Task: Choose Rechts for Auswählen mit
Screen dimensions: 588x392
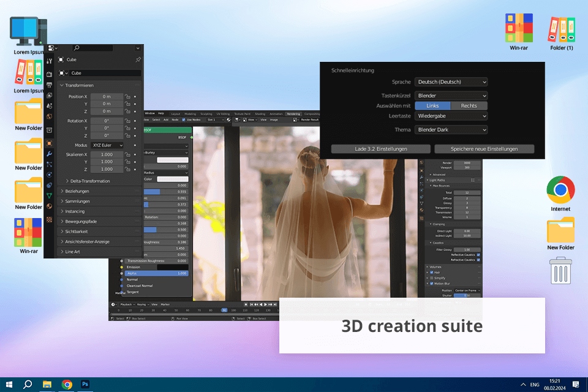Action: (469, 106)
